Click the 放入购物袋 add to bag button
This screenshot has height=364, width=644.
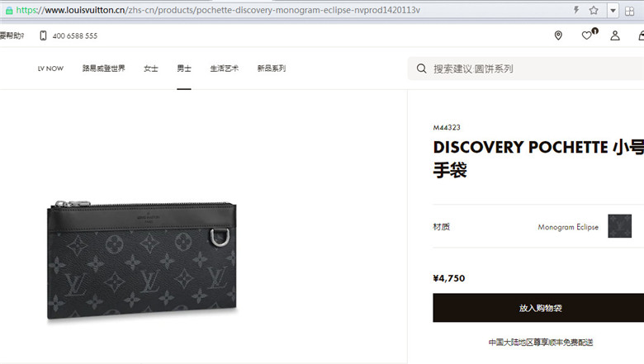pyautogui.click(x=538, y=308)
